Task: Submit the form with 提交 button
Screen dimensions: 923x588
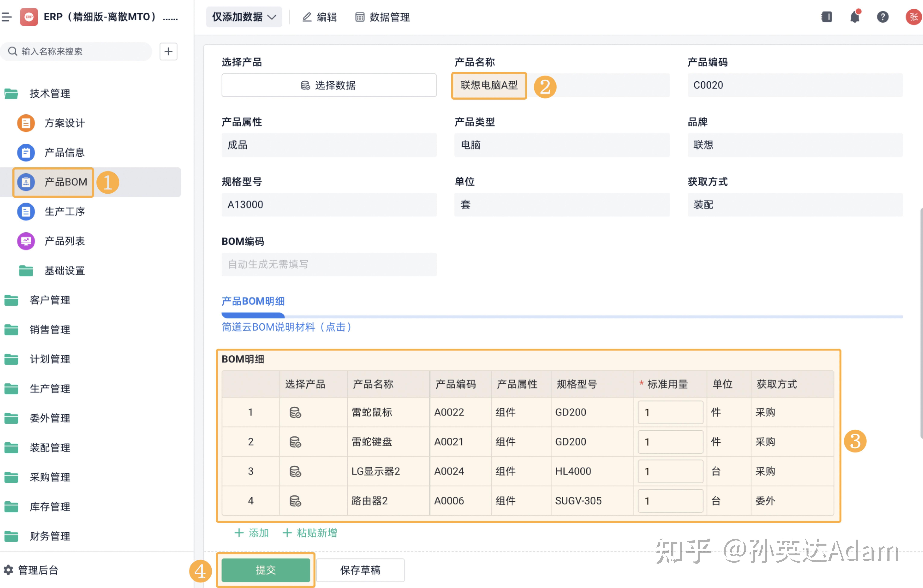Action: point(266,570)
